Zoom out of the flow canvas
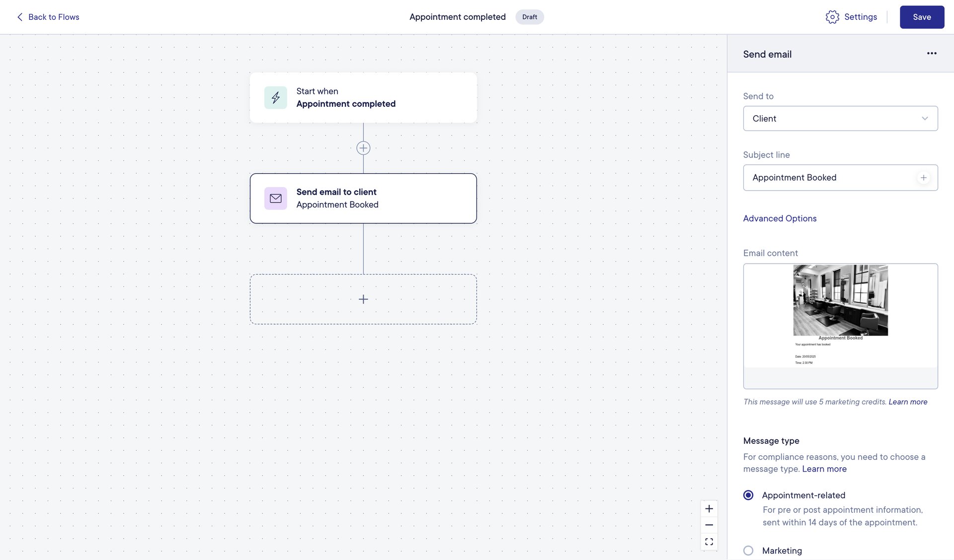The width and height of the screenshot is (954, 560). tap(709, 525)
